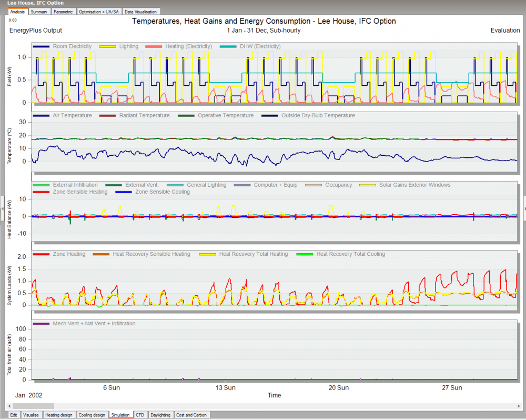526x420 pixels.
Task: Open the Visualise bottom tab
Action: click(31, 415)
